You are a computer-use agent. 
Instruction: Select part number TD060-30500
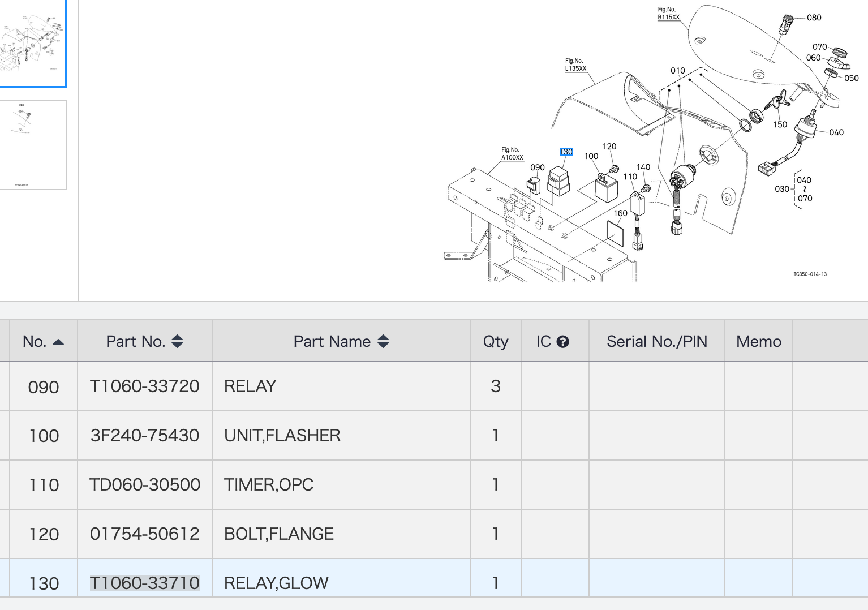click(x=145, y=485)
